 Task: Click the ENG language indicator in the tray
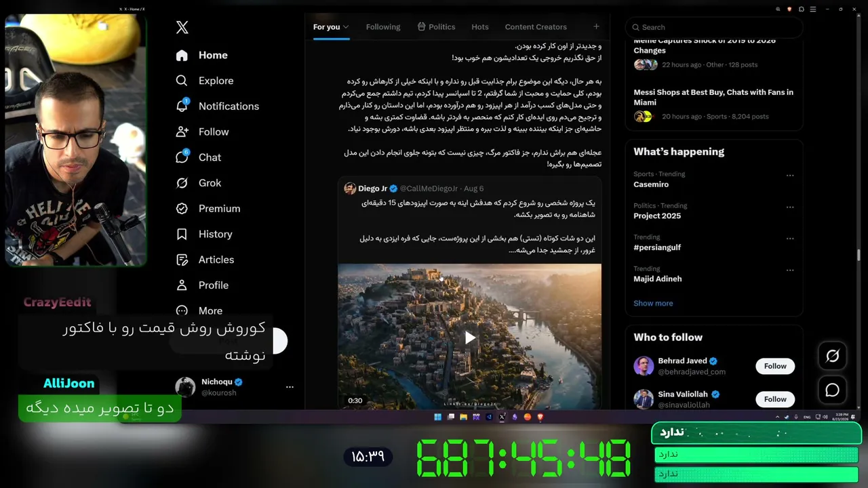point(807,417)
